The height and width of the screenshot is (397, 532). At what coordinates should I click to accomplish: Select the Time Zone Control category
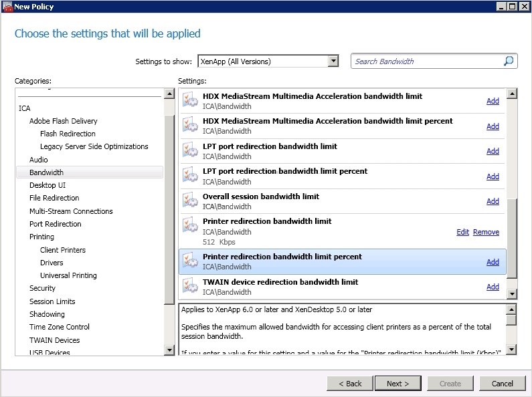60,327
